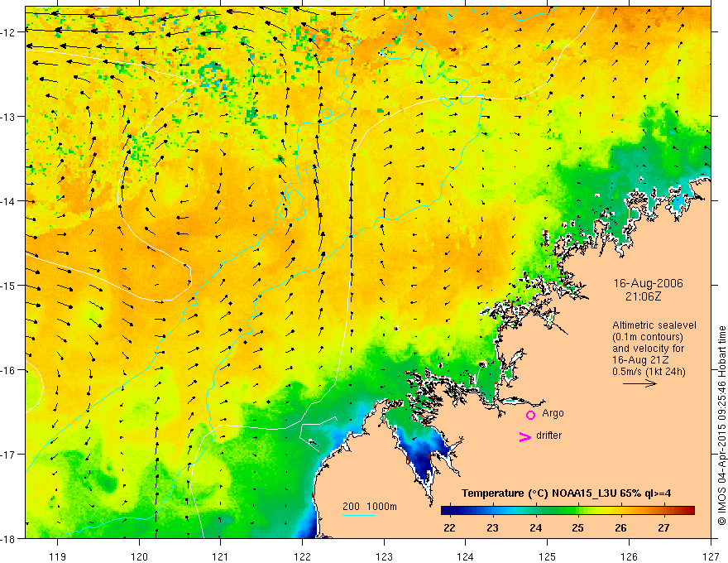Click the 'Argo' legend text
This screenshot has height=563, width=728.
click(x=553, y=413)
